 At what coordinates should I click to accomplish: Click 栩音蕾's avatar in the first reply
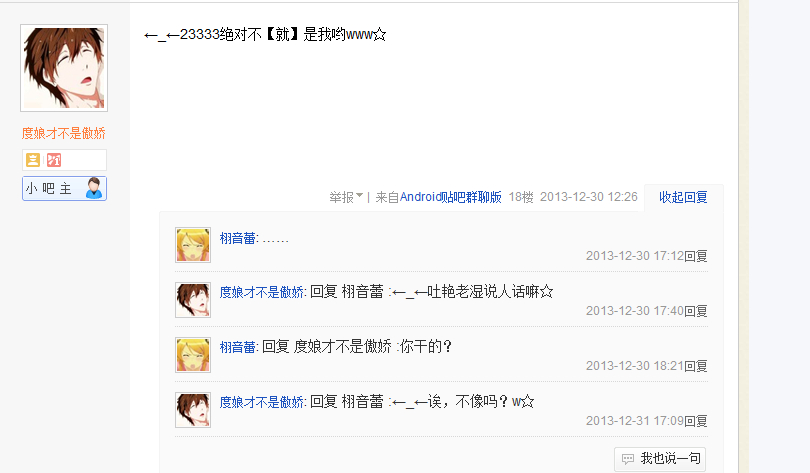(x=193, y=245)
